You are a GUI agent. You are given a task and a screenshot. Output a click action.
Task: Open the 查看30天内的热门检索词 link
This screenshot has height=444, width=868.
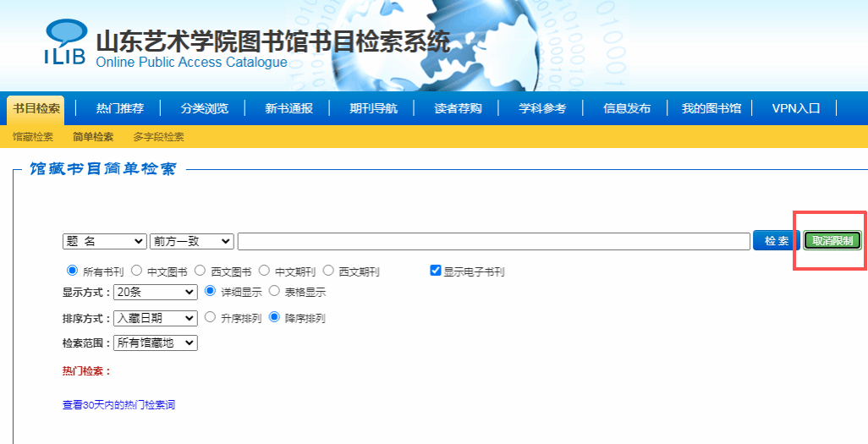[118, 405]
